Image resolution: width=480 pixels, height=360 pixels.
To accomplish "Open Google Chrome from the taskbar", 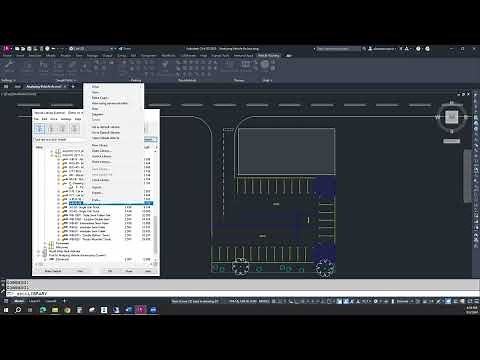I will 67,310.
